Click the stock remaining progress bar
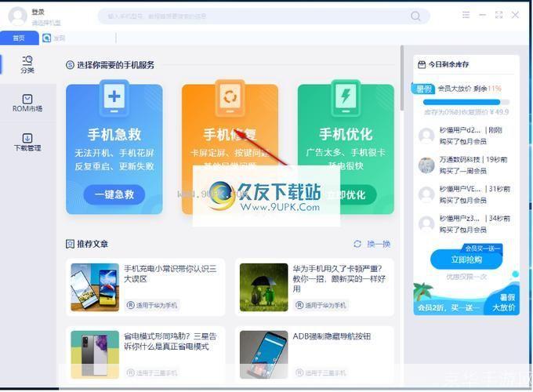 pyautogui.click(x=466, y=102)
